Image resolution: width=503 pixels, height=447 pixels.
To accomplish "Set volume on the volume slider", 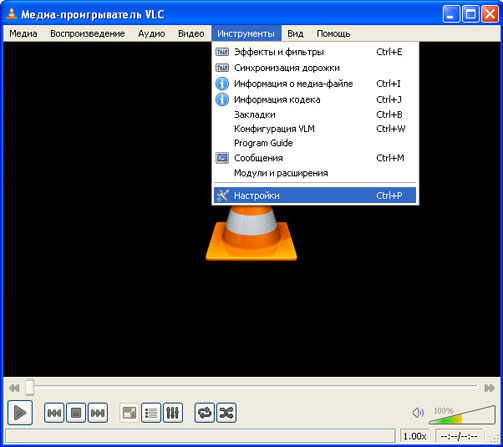I will 462,415.
